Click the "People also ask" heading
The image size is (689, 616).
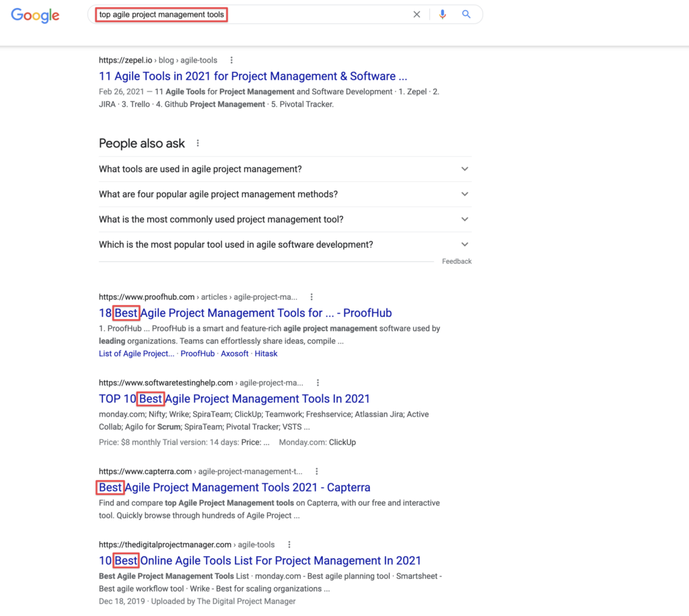click(142, 144)
